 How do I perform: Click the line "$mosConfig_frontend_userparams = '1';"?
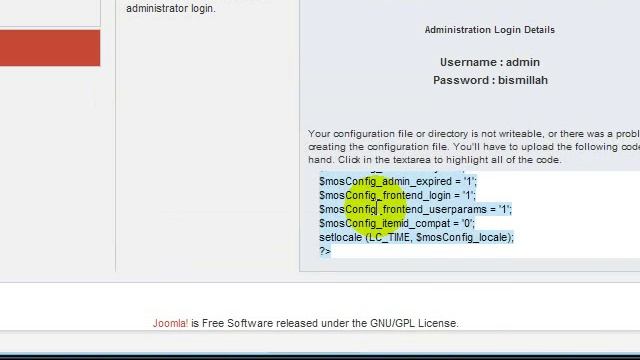pos(415,209)
